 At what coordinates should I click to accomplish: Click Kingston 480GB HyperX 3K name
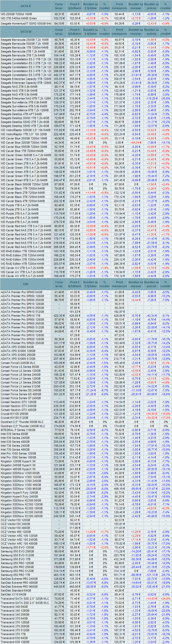18,469
